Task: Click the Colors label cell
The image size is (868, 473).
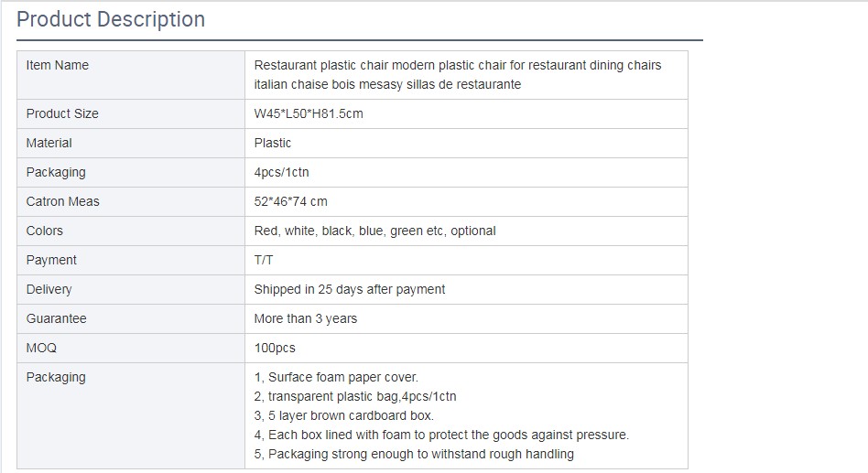Action: [45, 231]
